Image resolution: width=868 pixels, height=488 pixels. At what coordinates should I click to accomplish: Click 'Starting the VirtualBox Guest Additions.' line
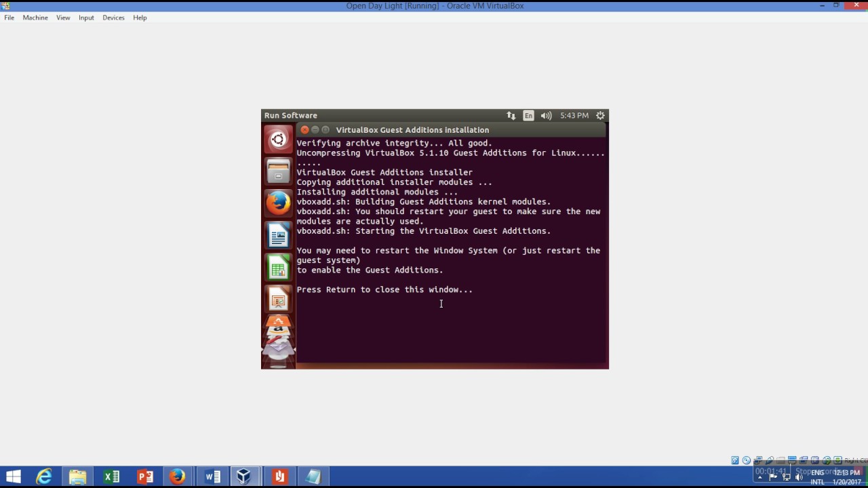(x=424, y=230)
